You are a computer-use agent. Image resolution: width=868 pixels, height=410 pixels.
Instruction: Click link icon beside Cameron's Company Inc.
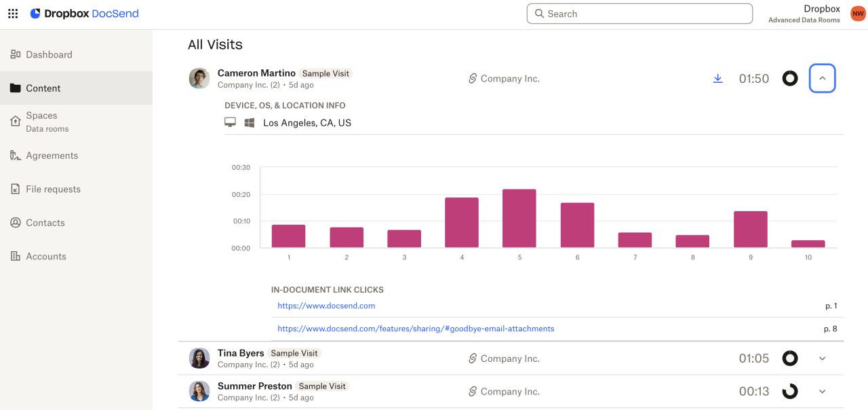pyautogui.click(x=473, y=79)
